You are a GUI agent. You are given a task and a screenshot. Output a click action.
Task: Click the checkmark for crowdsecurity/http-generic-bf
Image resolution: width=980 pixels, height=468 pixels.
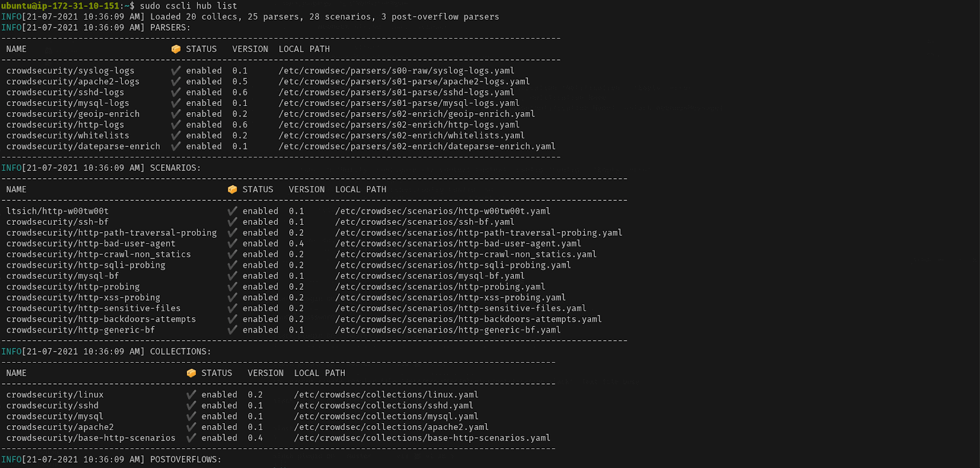(232, 330)
